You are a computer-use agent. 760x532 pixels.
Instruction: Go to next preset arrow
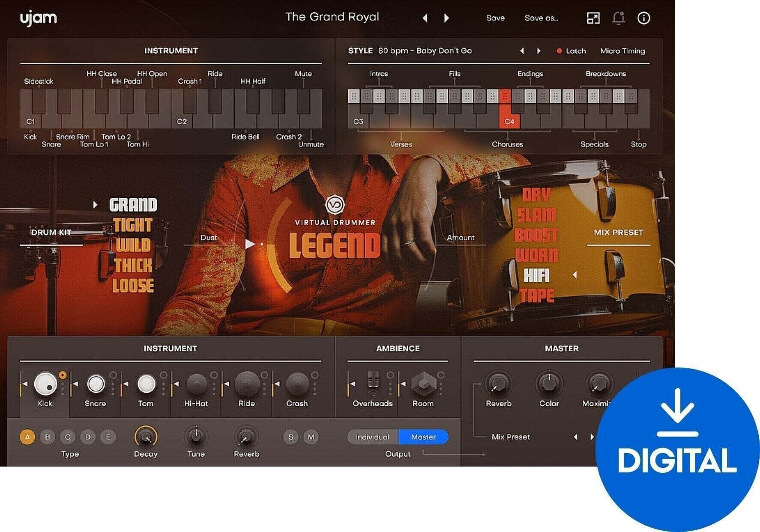[x=446, y=18]
